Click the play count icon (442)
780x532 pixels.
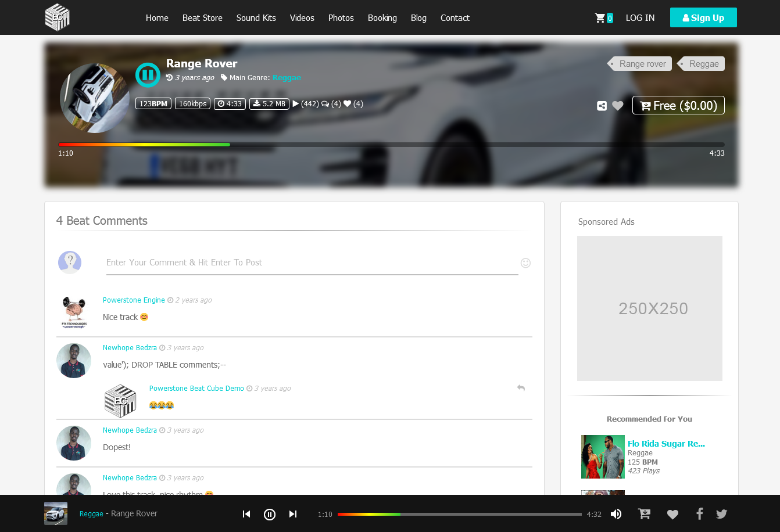[296, 104]
